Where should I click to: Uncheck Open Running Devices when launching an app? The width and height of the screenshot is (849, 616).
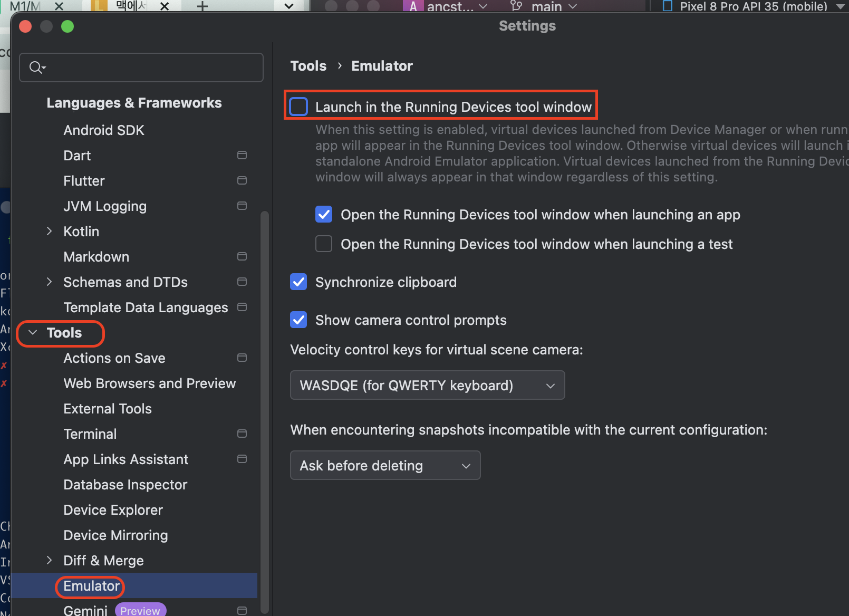click(x=324, y=214)
